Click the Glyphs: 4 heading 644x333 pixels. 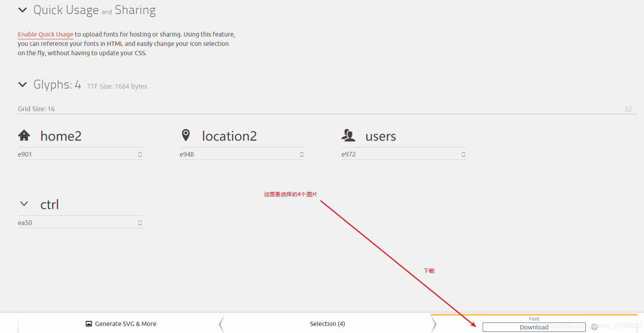point(57,84)
